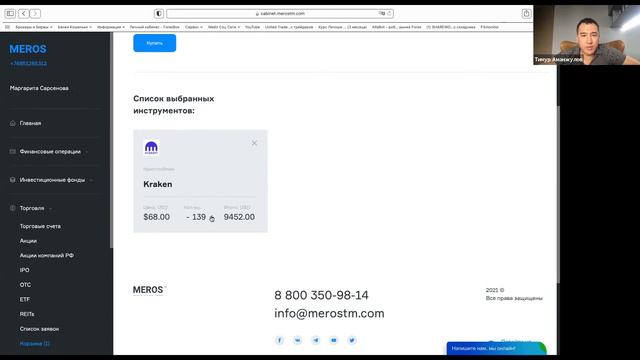The image size is (640, 360).
Task: Open the Главная menu item
Action: (31, 123)
